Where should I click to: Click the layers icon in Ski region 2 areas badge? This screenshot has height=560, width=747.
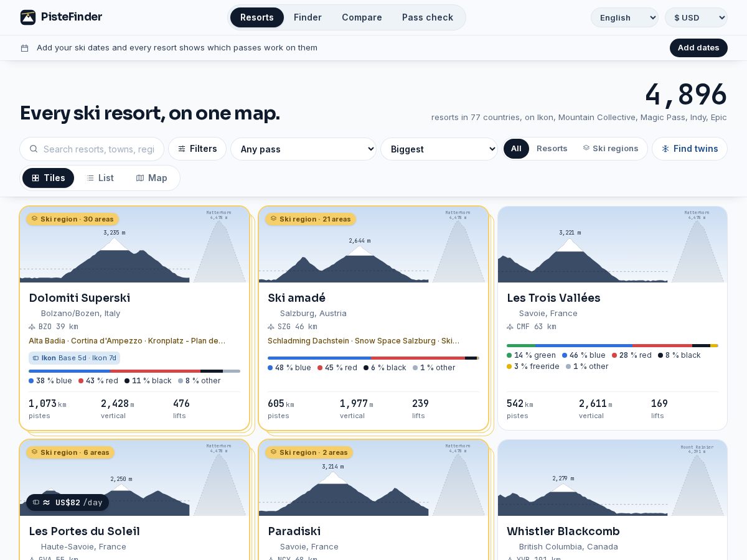tap(273, 452)
